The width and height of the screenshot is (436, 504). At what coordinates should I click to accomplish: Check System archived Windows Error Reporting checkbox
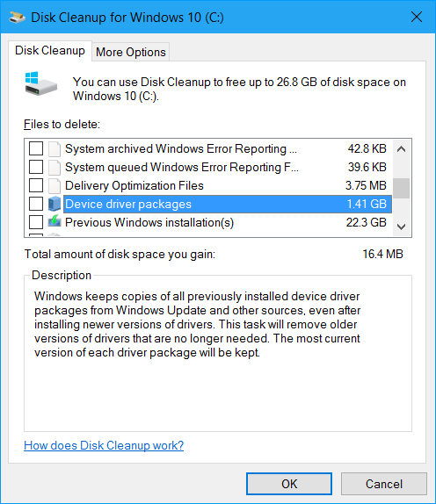pyautogui.click(x=36, y=148)
